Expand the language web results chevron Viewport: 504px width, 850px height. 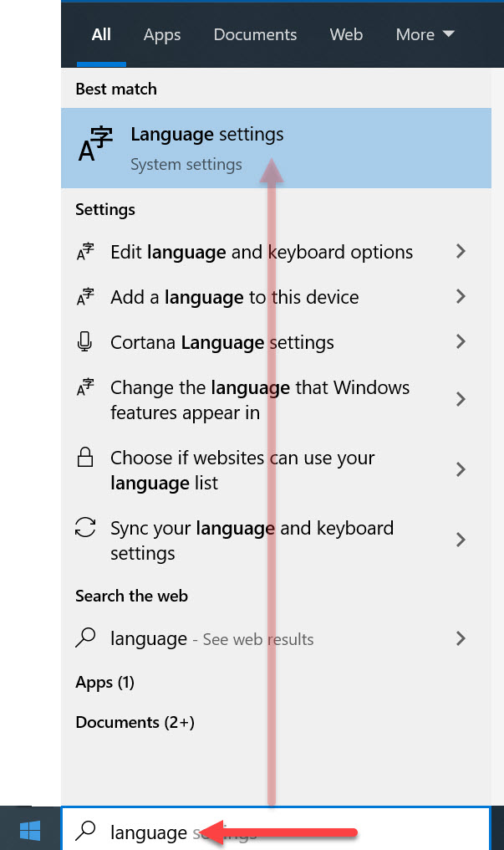click(460, 638)
